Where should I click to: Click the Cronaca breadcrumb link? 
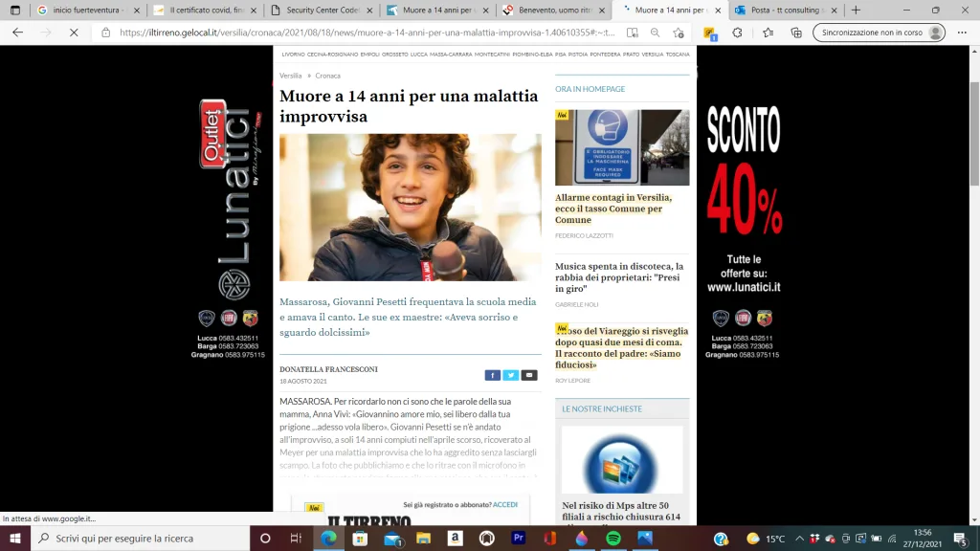point(327,76)
